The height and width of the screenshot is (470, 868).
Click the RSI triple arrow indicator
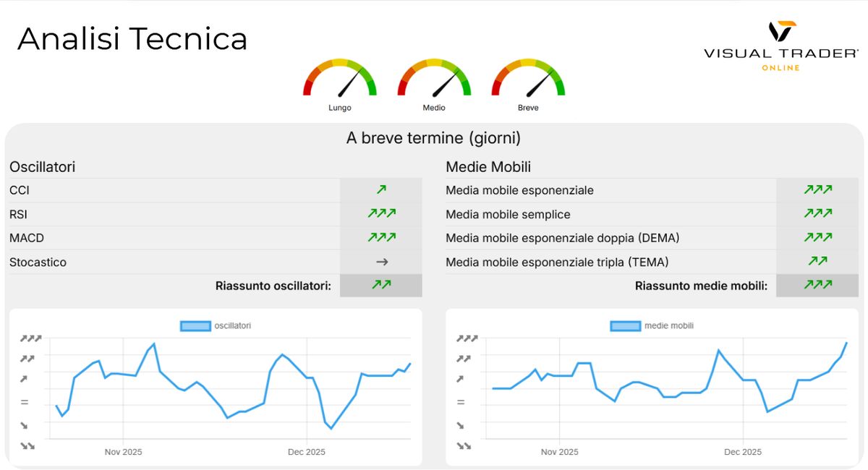[381, 213]
